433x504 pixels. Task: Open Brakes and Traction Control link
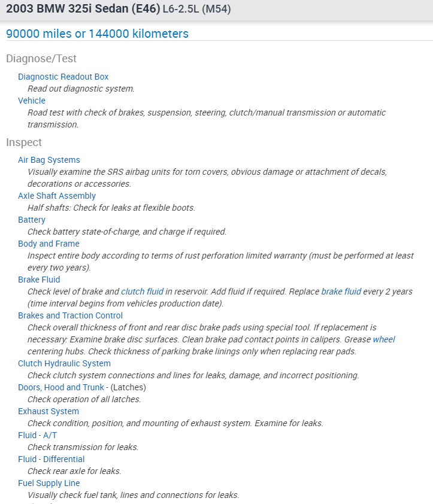point(70,315)
